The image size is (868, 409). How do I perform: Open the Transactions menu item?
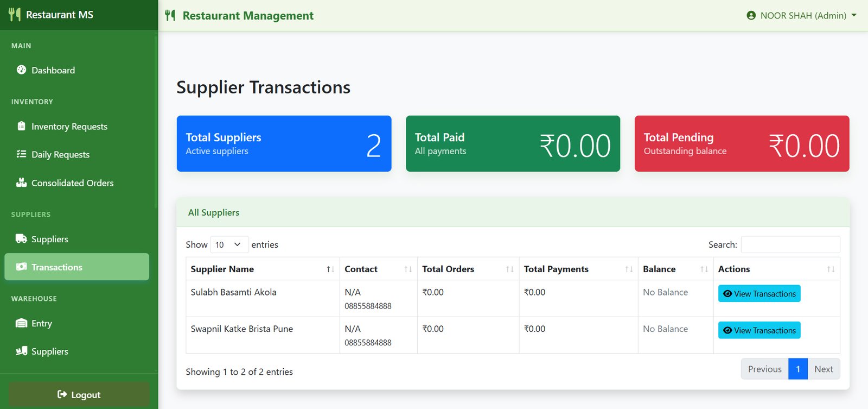(76, 267)
